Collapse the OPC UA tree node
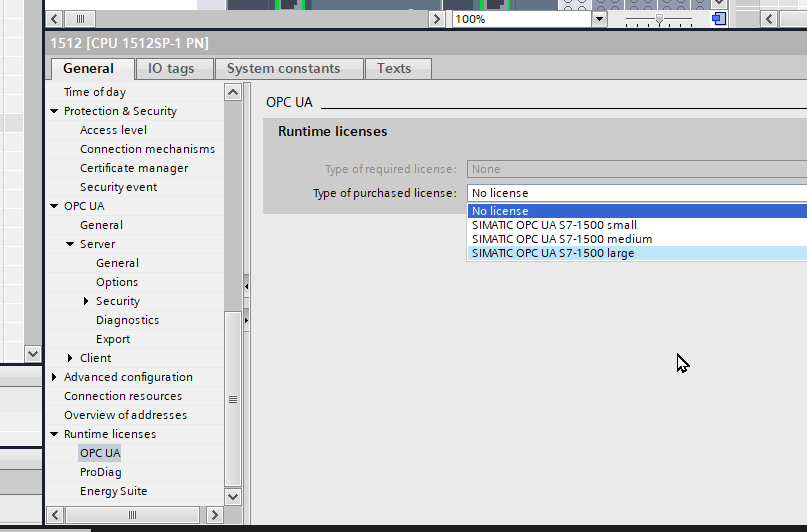 coord(55,206)
